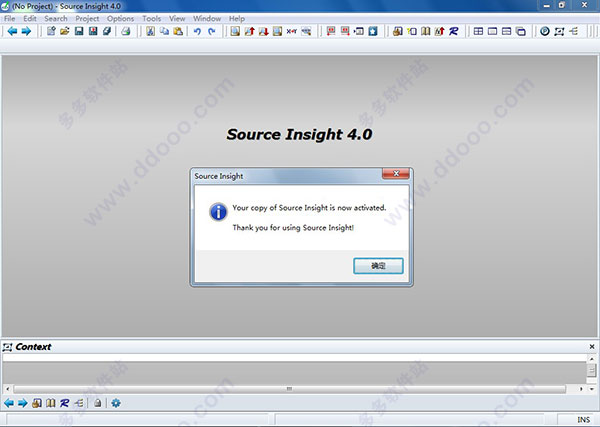This screenshot has width=600, height=427.
Task: Open the Project menu
Action: (x=87, y=18)
